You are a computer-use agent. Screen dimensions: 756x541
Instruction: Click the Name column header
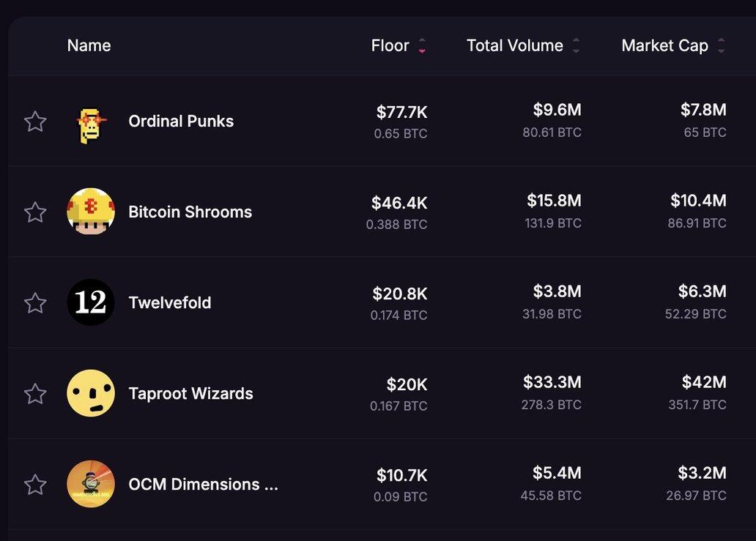pos(89,45)
